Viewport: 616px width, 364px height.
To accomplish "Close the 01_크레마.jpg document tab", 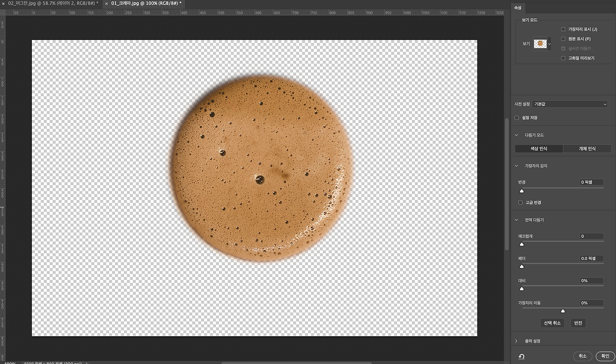I will point(106,3).
